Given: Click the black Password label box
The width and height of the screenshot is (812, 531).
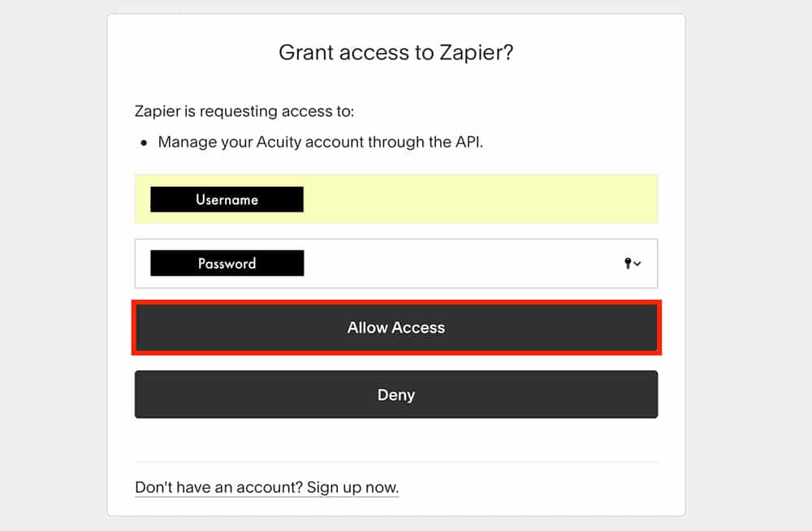Looking at the screenshot, I should click(x=227, y=263).
